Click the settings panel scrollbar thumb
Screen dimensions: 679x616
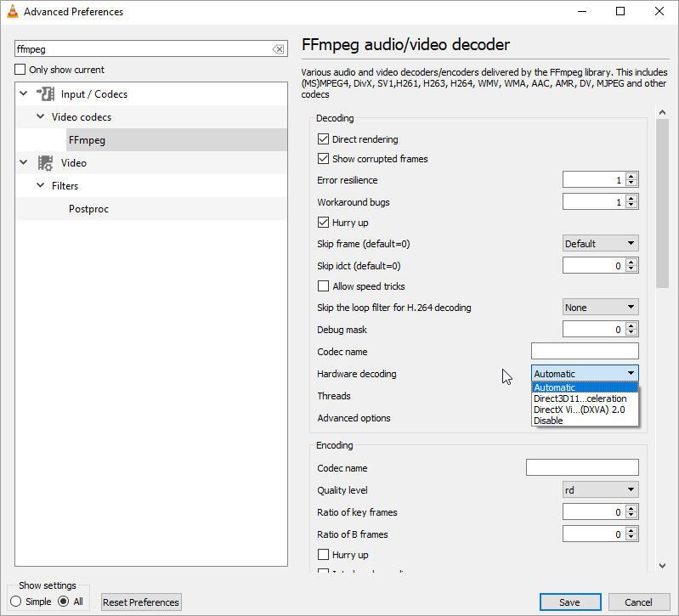point(662,203)
